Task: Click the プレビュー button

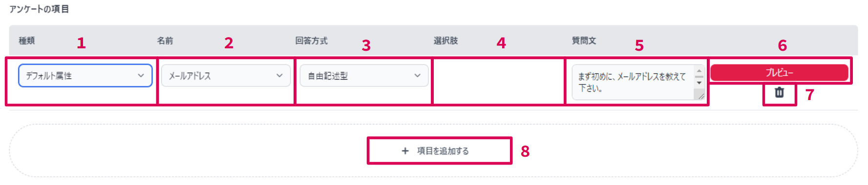Action: click(x=779, y=73)
